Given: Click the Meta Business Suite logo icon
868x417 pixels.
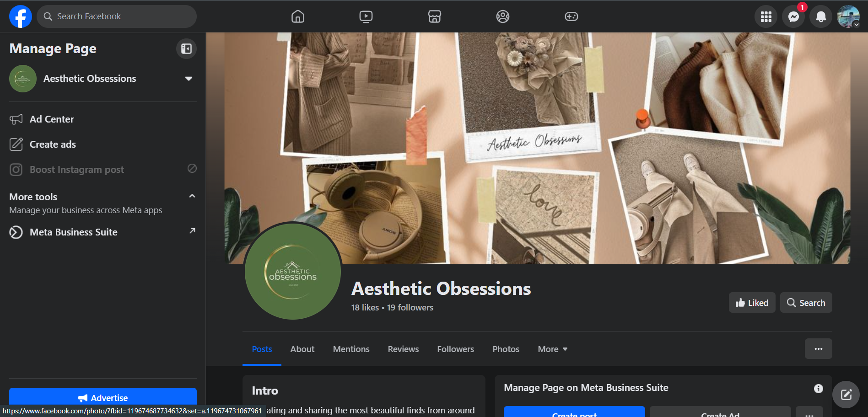Looking at the screenshot, I should pos(16,232).
